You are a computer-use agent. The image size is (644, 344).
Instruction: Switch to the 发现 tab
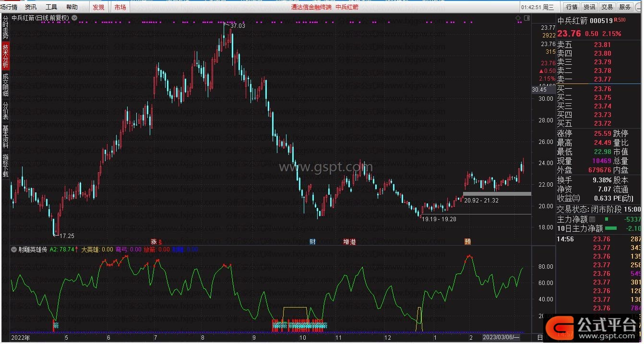(98, 7)
